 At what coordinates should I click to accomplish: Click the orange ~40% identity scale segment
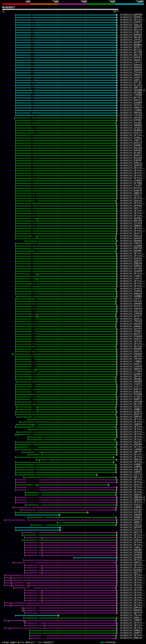tap(45, 4)
